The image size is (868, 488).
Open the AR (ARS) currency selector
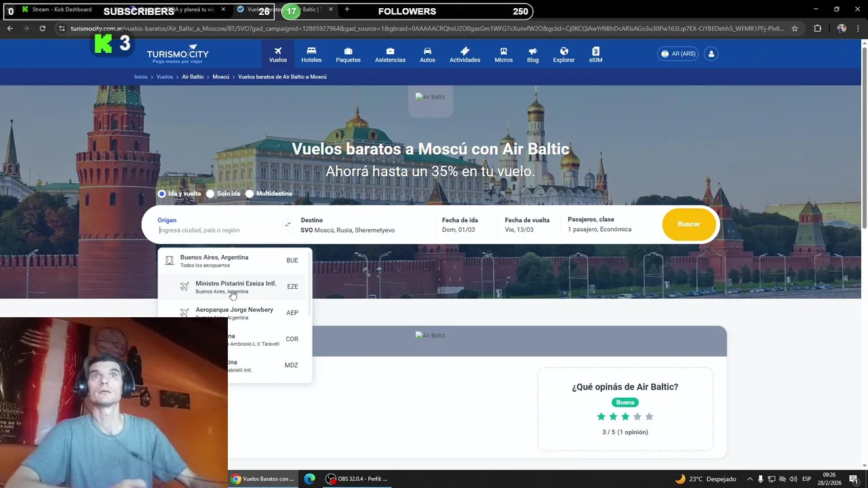[x=678, y=54]
